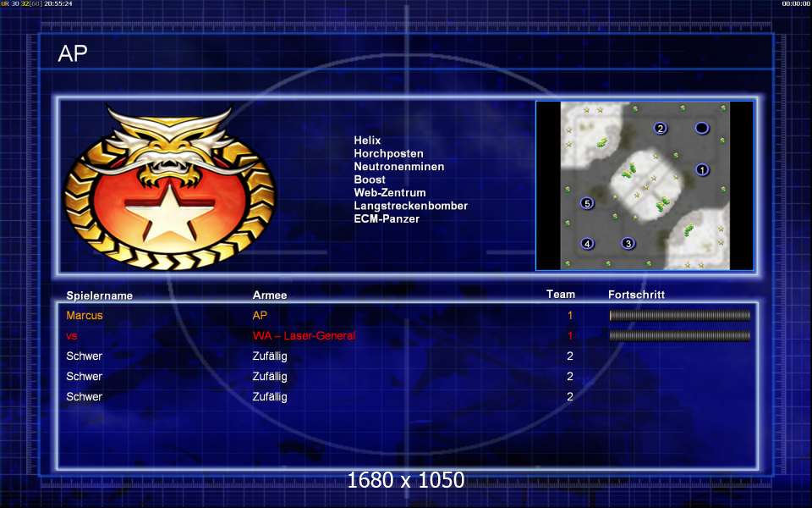Viewport: 812px width, 508px height.
Task: Click the Spielername column header
Action: click(x=100, y=295)
